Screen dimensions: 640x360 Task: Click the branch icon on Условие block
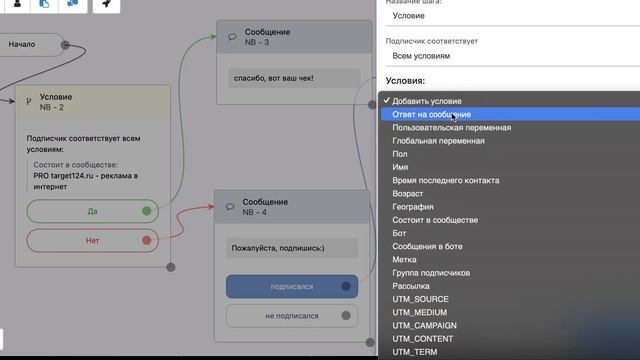(29, 102)
